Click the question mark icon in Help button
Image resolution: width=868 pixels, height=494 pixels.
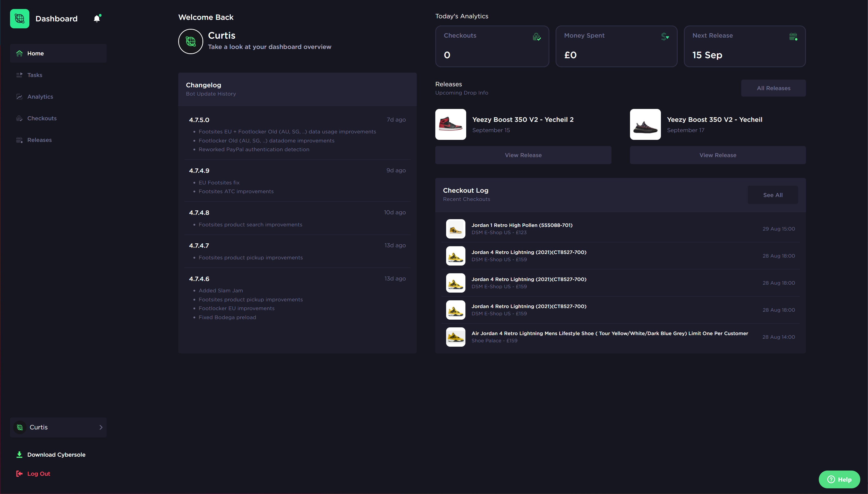coord(831,479)
